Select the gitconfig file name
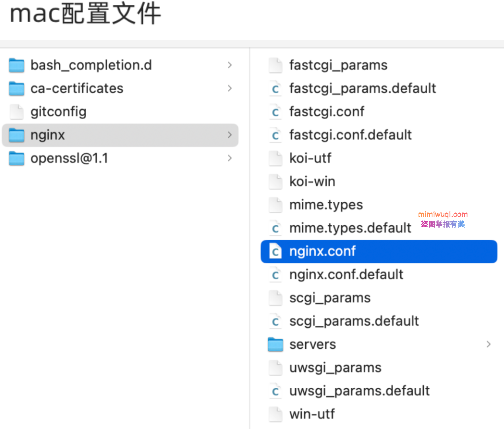The height and width of the screenshot is (429, 504). click(58, 112)
